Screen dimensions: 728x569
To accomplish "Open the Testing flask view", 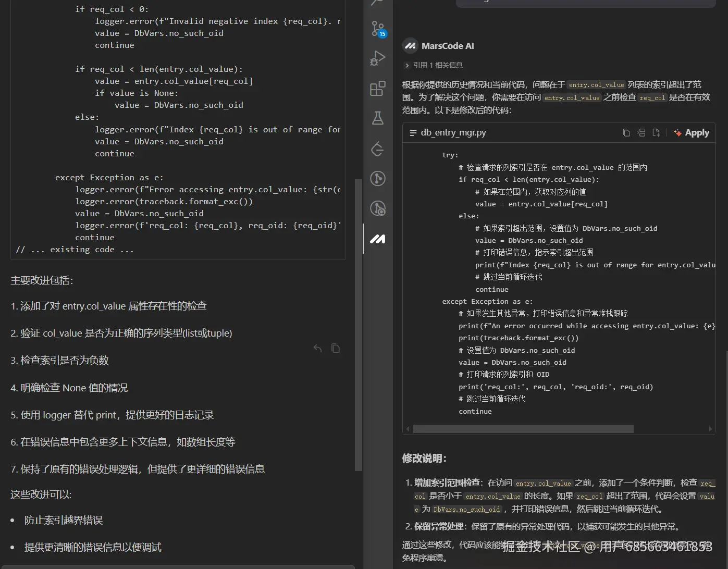I will point(378,118).
